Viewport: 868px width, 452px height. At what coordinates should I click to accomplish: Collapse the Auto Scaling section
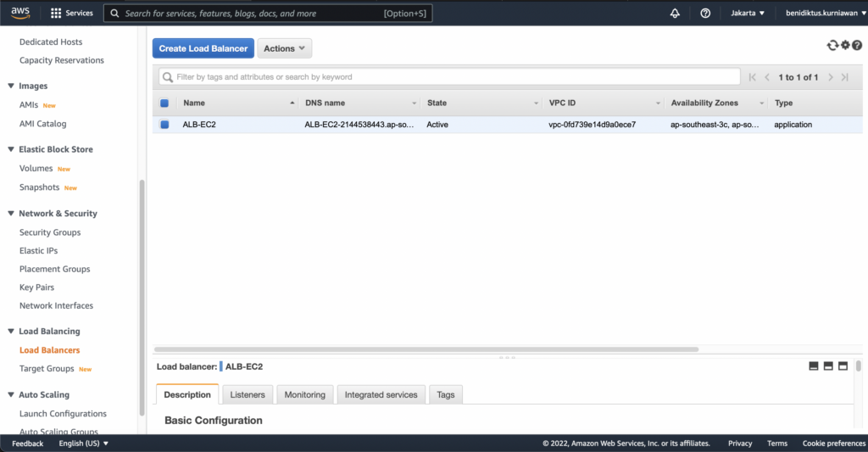point(10,394)
